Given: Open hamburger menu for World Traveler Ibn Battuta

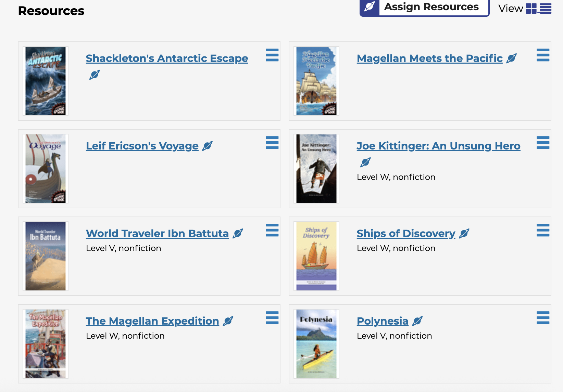Looking at the screenshot, I should tap(272, 230).
